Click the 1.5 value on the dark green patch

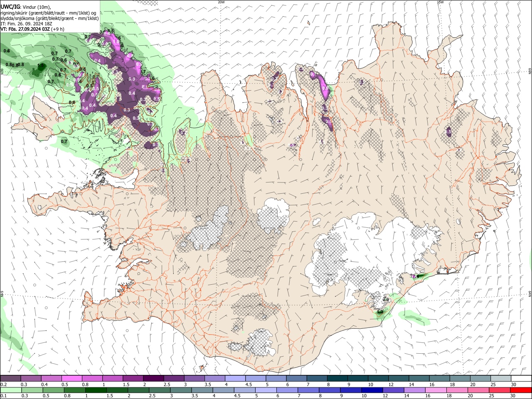(41, 66)
